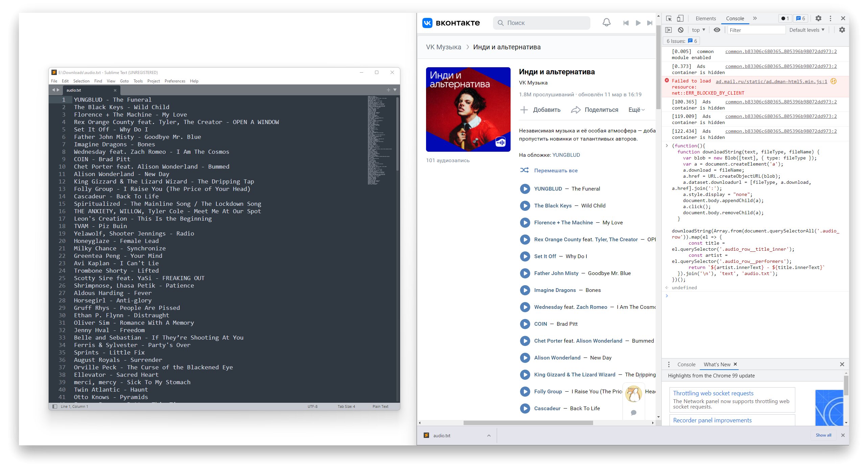Toggle device toolbar in DevTools
Screen dimensions: 868x470
(x=680, y=18)
